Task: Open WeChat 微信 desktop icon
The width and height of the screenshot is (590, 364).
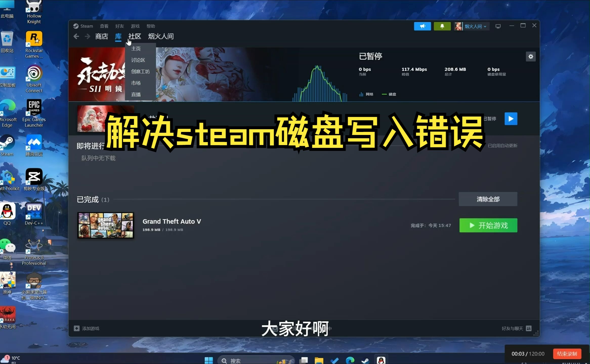Action: (7, 249)
